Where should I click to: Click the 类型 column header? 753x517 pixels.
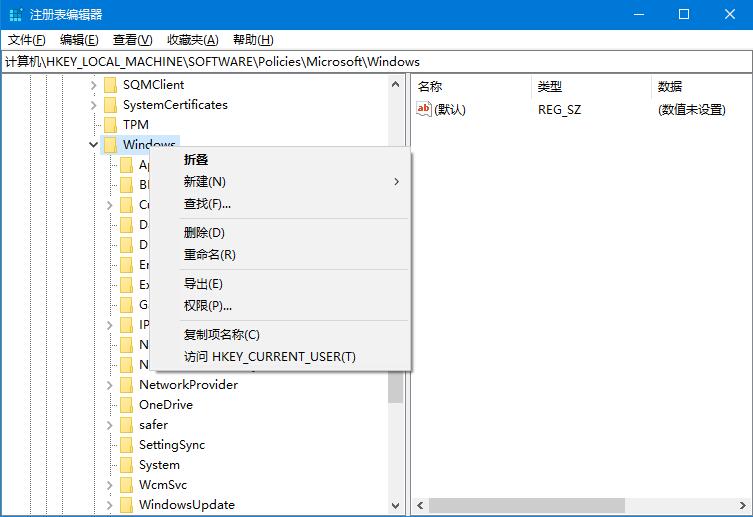(550, 87)
